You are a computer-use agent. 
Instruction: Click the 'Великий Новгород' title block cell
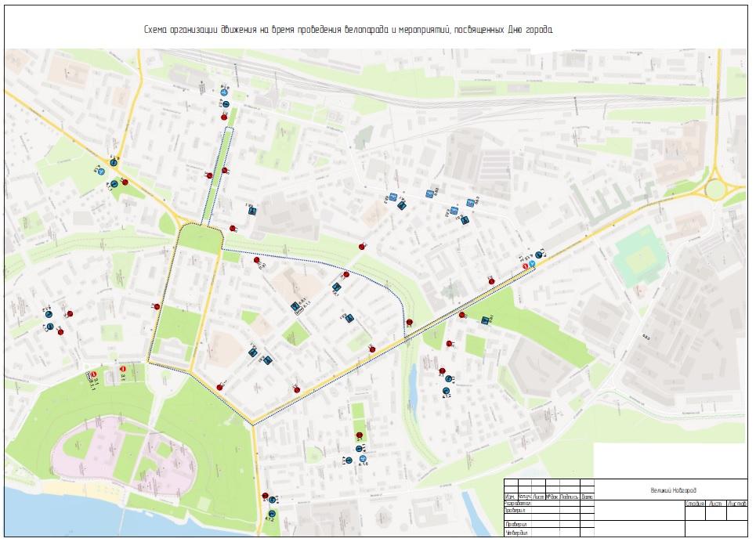(672, 490)
